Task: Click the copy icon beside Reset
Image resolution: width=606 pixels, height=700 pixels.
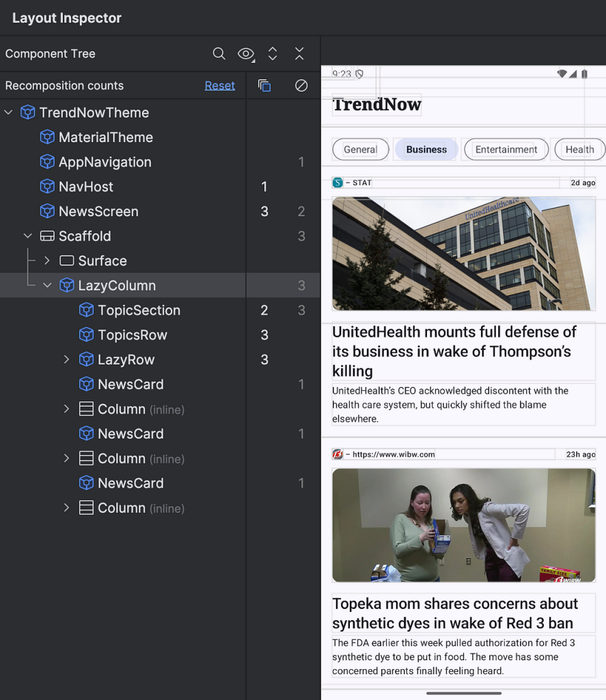Action: click(264, 85)
